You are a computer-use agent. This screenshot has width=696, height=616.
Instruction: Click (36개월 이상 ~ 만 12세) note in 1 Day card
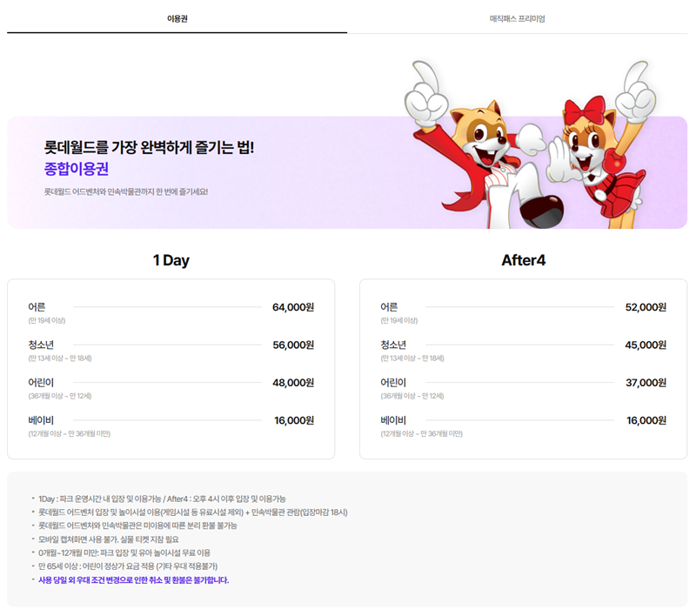(60, 396)
